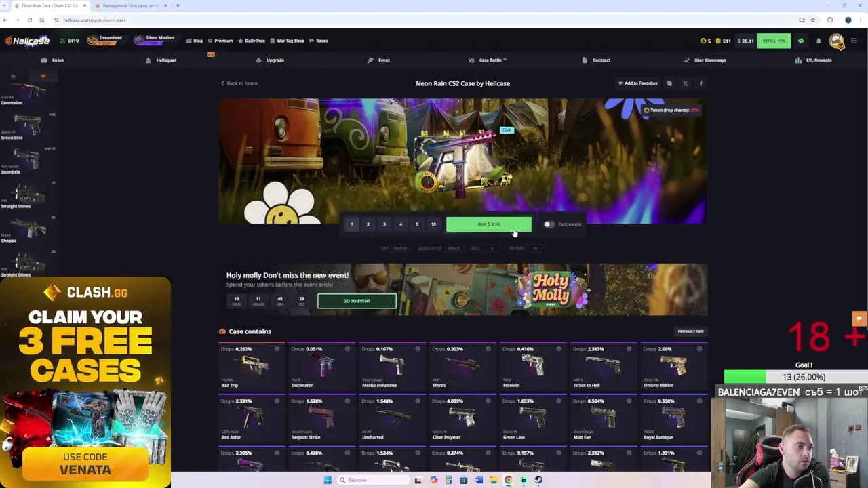Viewport: 868px width, 488px height.
Task: Click the Hellcase logo
Action: coord(27,41)
